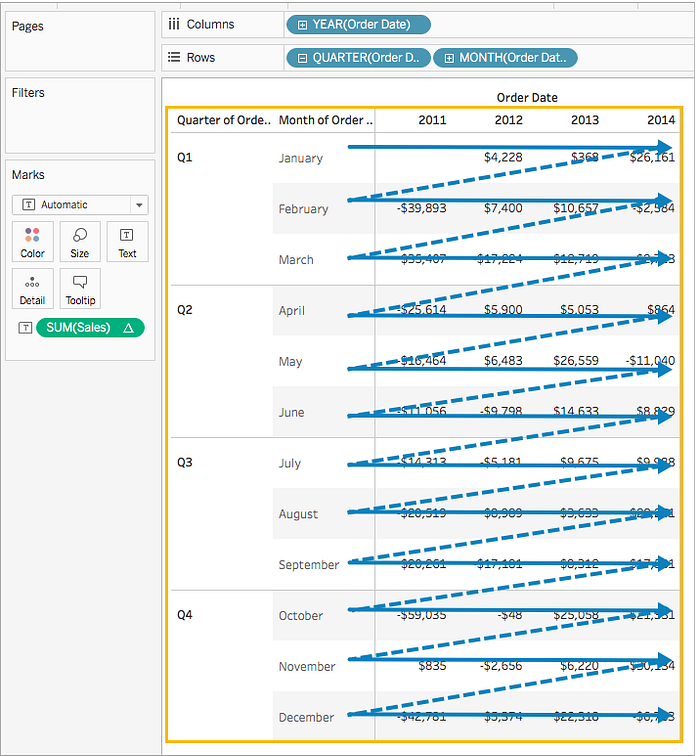The image size is (700, 756).
Task: Select the December row label
Action: [x=306, y=717]
